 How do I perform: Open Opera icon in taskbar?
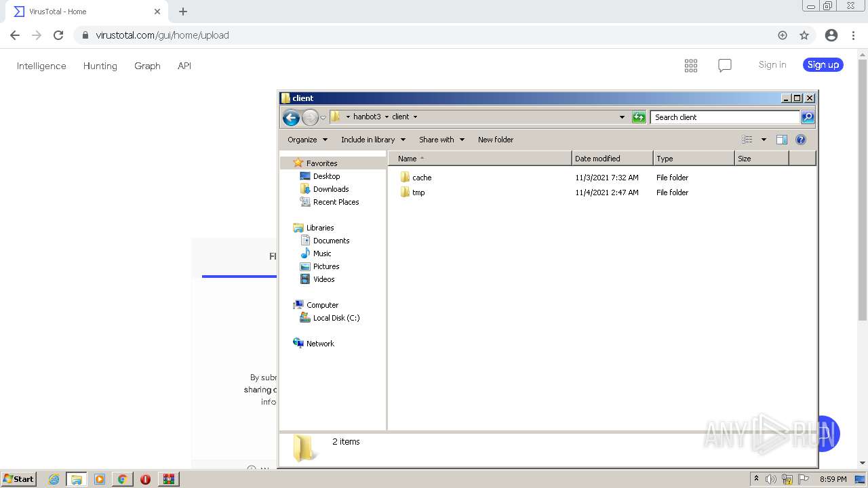pyautogui.click(x=145, y=479)
